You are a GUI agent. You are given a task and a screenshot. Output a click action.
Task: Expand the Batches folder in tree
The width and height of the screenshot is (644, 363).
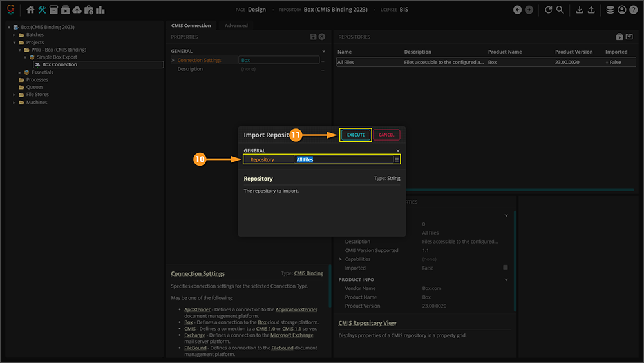pos(14,35)
